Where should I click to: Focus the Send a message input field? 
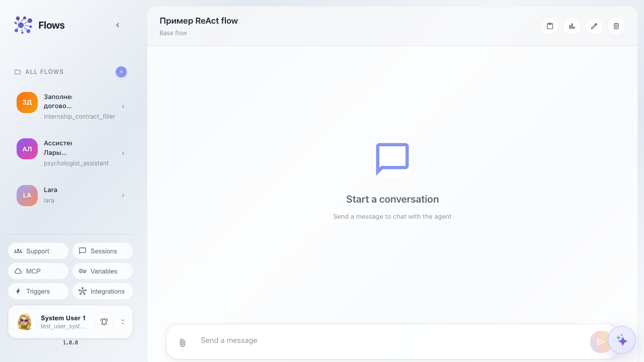390,340
